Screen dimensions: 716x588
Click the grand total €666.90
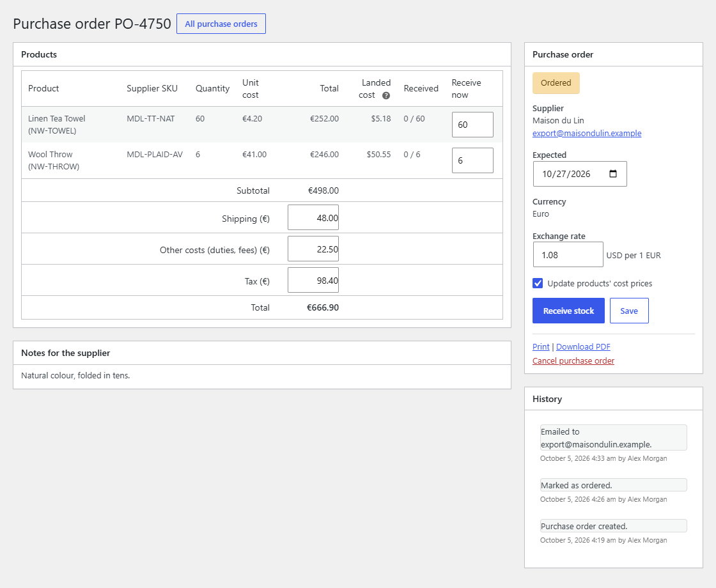323,307
